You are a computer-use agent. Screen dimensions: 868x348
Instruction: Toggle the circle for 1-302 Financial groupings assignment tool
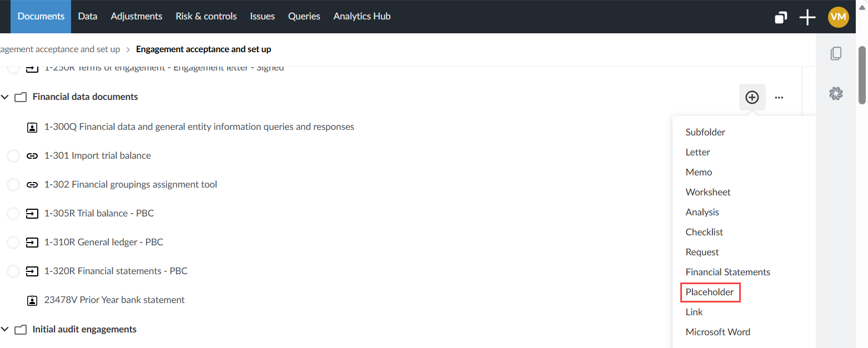pos(13,185)
